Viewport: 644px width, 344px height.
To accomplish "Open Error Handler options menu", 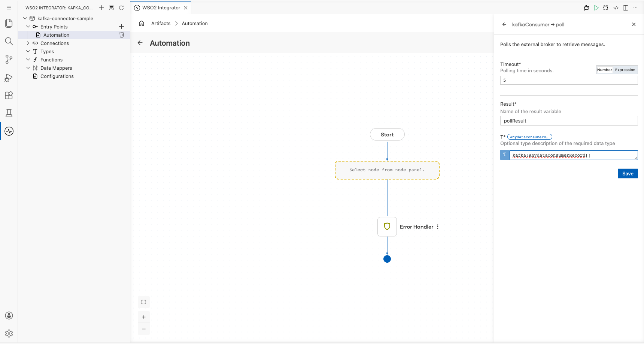I will (x=438, y=227).
